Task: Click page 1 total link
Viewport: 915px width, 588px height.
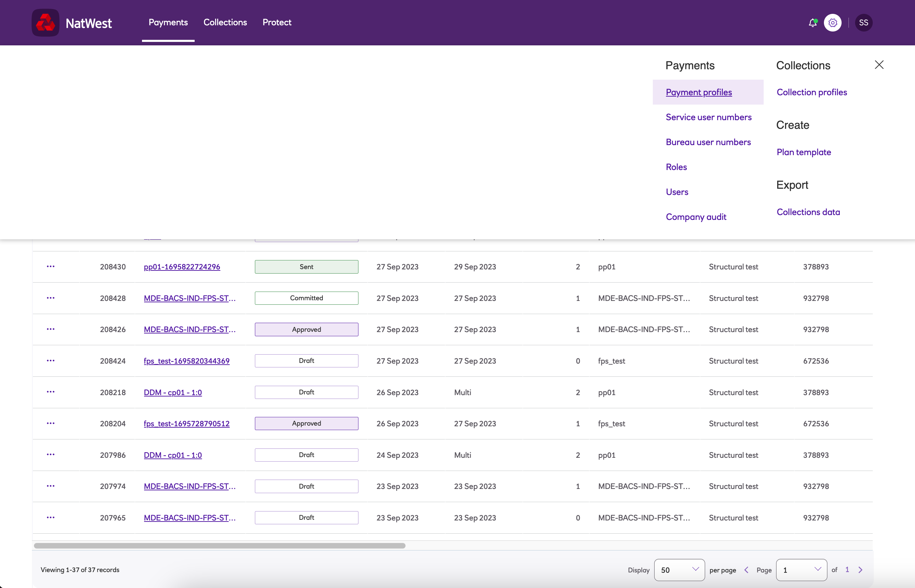Action: coord(847,570)
